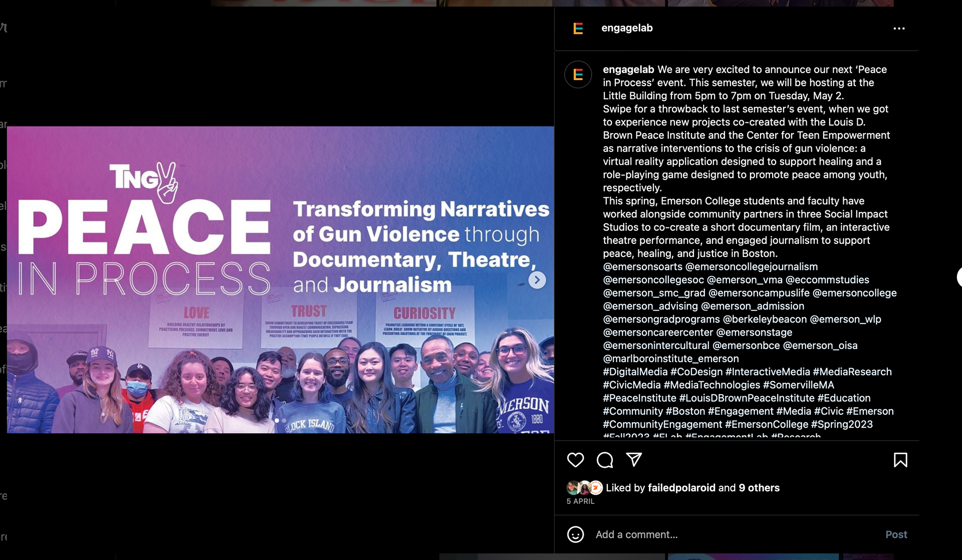Image resolution: width=962 pixels, height=560 pixels.
Task: Open the #Education hashtag
Action: 844,398
